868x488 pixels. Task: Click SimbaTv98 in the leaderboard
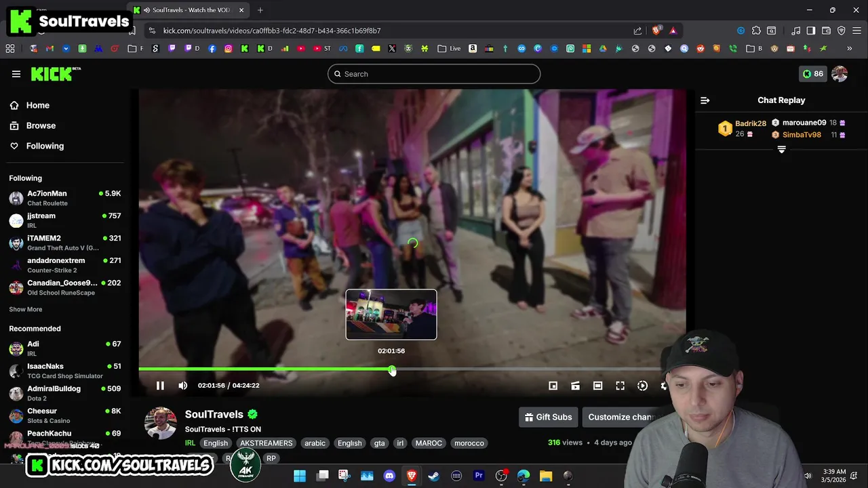(802, 135)
